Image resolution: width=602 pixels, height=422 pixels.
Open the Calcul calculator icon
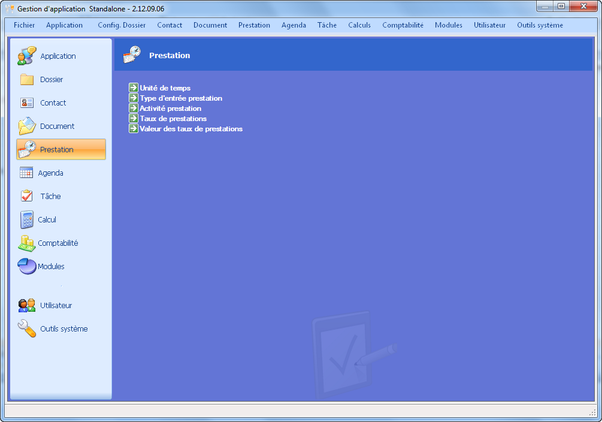tap(27, 219)
